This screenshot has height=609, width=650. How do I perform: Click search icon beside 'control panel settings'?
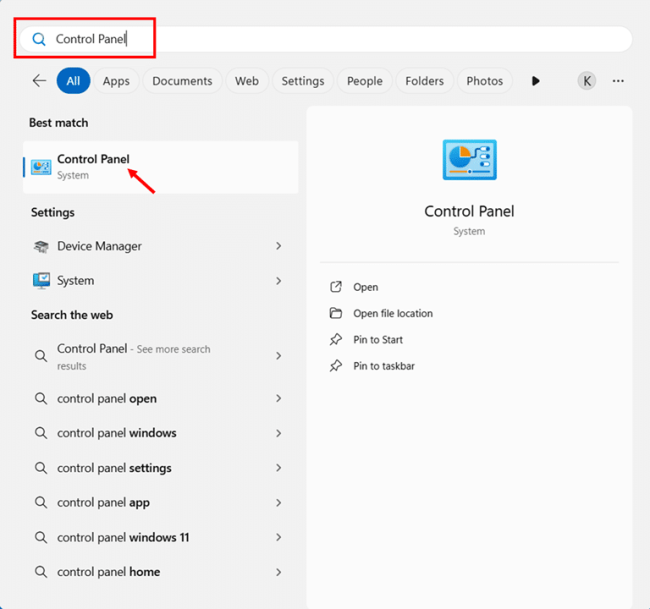(41, 468)
